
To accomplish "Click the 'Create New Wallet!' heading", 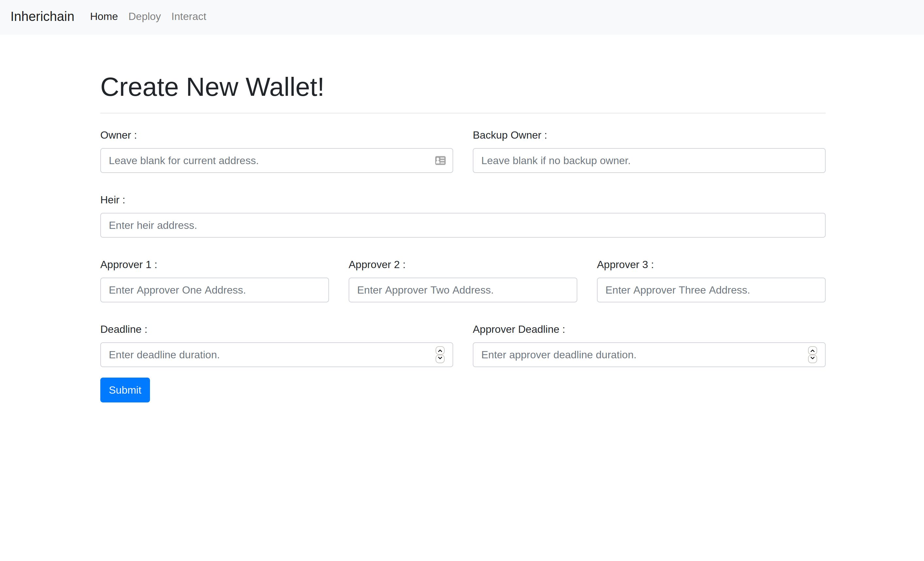I will click(212, 87).
